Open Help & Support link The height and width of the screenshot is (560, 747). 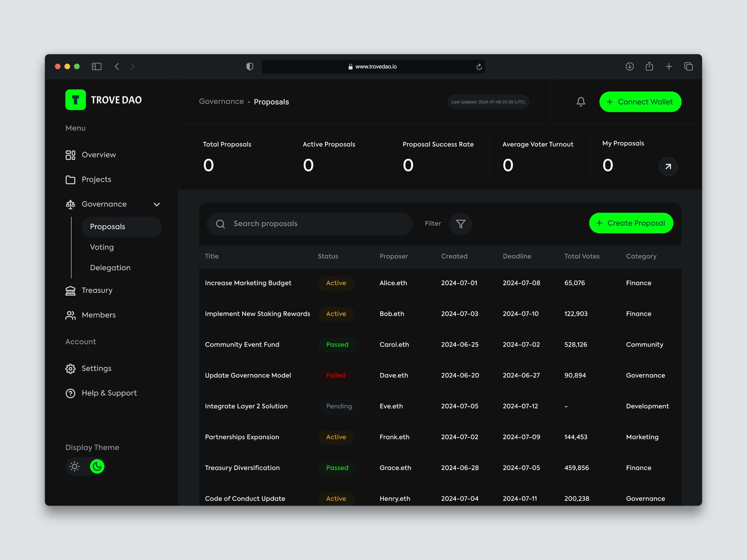click(109, 393)
